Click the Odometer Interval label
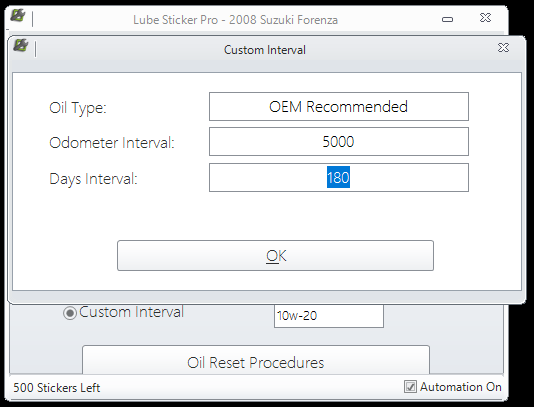Viewport: 534px width, 407px height. click(112, 143)
